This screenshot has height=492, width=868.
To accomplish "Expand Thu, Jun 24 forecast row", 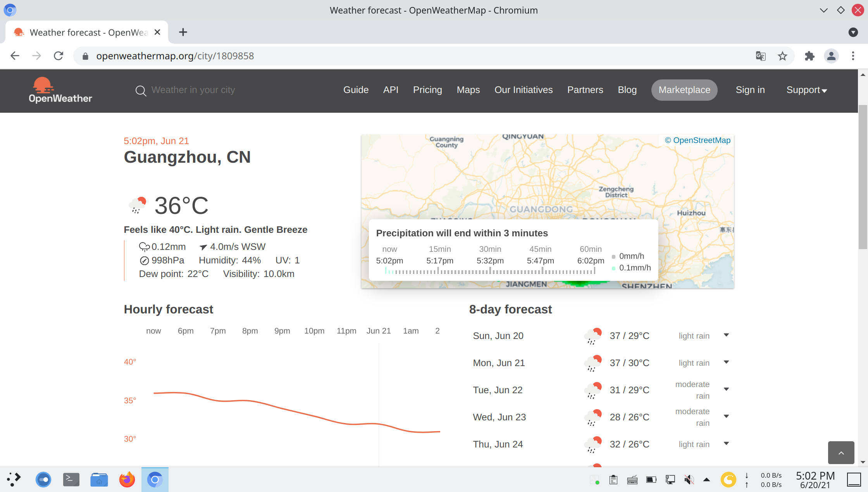I will click(x=726, y=444).
